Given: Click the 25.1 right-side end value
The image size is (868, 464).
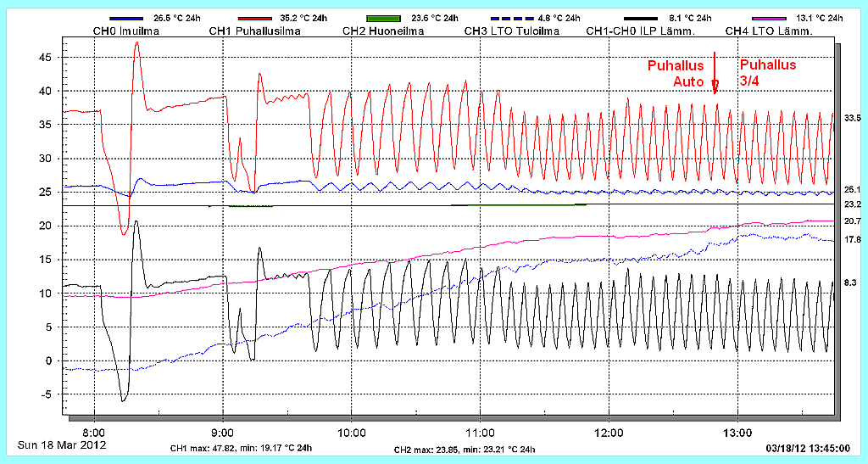Looking at the screenshot, I should [852, 189].
